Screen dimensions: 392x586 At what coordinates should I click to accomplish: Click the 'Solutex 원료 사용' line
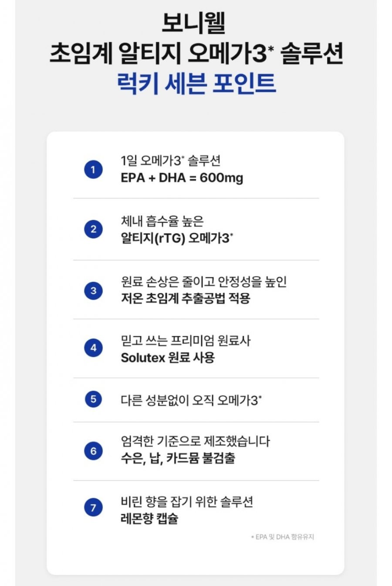pos(168,358)
